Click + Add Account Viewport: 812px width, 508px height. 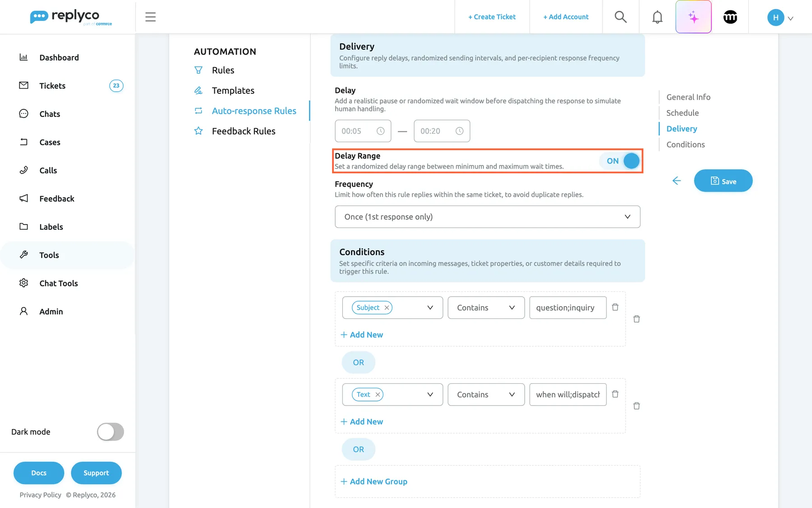566,17
